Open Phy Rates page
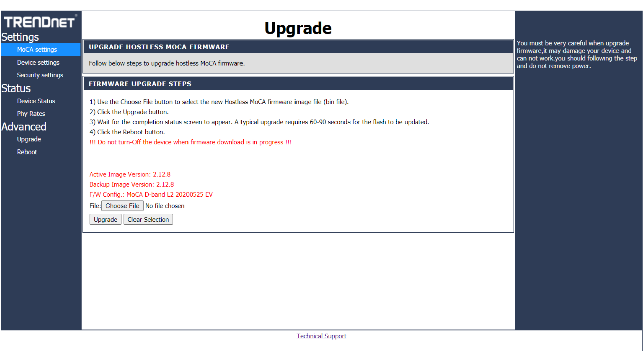The width and height of the screenshot is (644, 362). tap(31, 114)
